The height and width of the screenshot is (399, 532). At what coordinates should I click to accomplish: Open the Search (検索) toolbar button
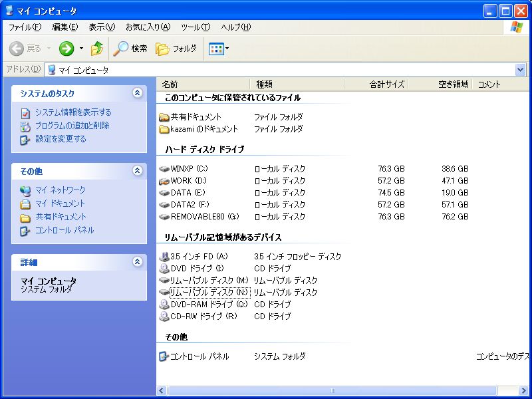tap(130, 49)
